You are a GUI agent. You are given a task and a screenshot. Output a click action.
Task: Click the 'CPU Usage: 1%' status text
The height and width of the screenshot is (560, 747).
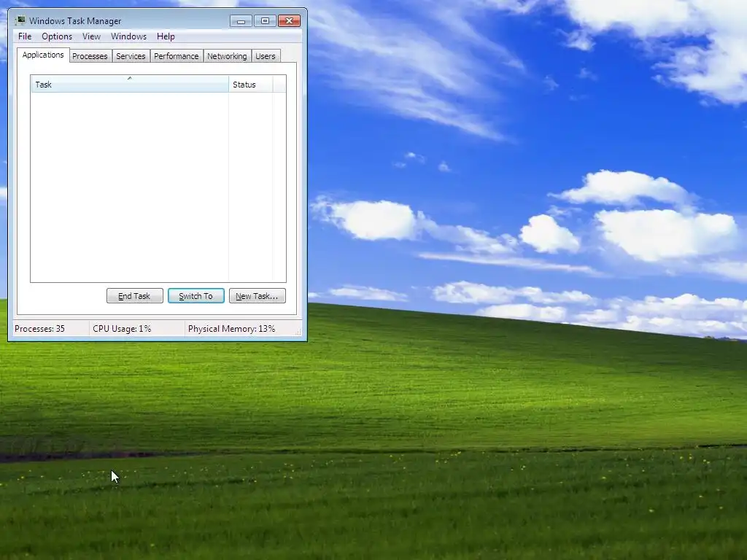pos(122,329)
